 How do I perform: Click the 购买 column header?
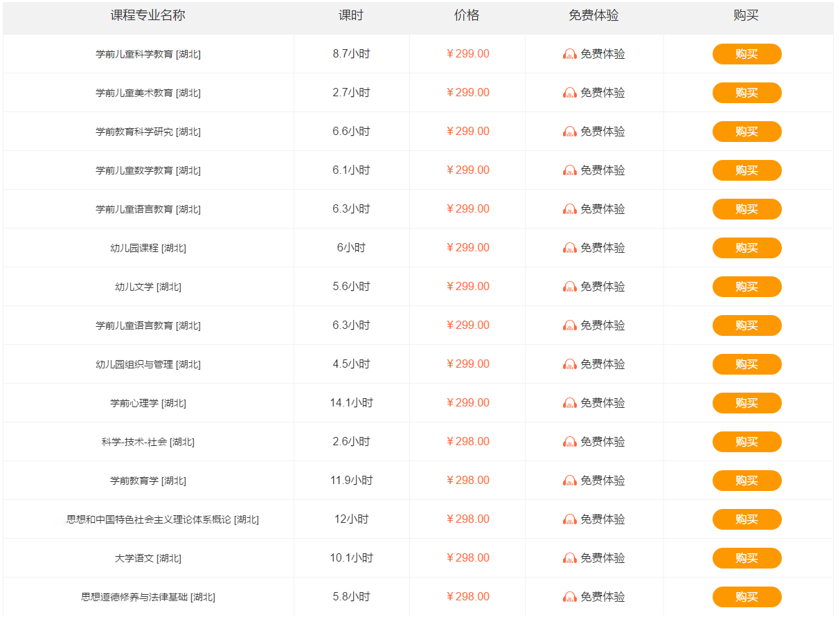[747, 16]
